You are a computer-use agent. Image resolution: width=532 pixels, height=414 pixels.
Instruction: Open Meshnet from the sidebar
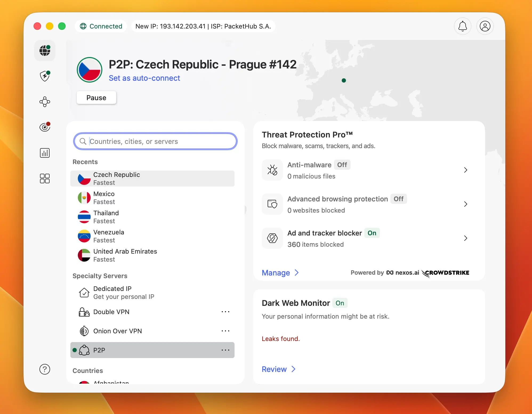point(45,102)
